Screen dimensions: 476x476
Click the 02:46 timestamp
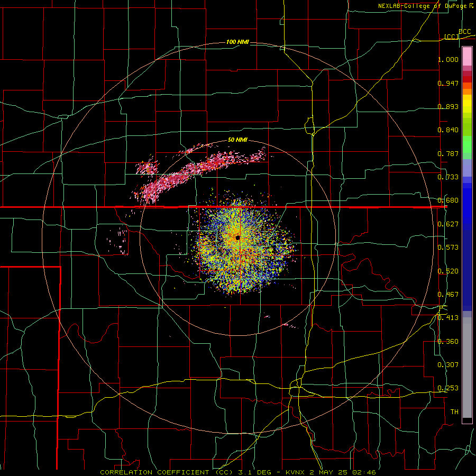click(364, 472)
